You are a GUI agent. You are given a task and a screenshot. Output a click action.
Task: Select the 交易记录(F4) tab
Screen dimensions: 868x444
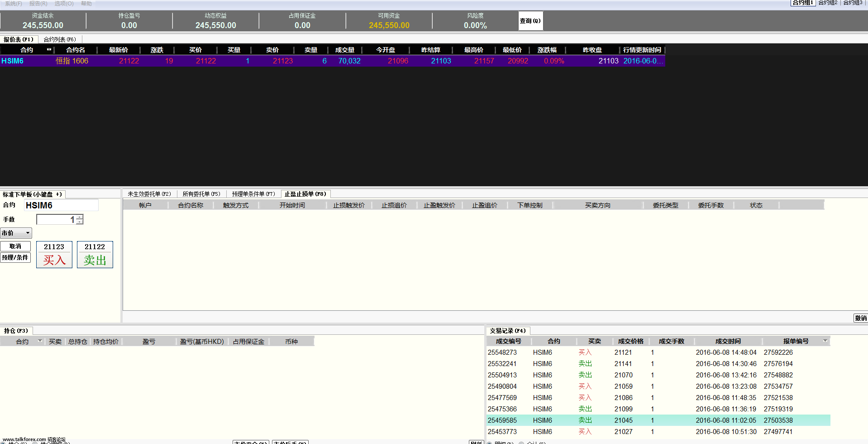click(508, 331)
